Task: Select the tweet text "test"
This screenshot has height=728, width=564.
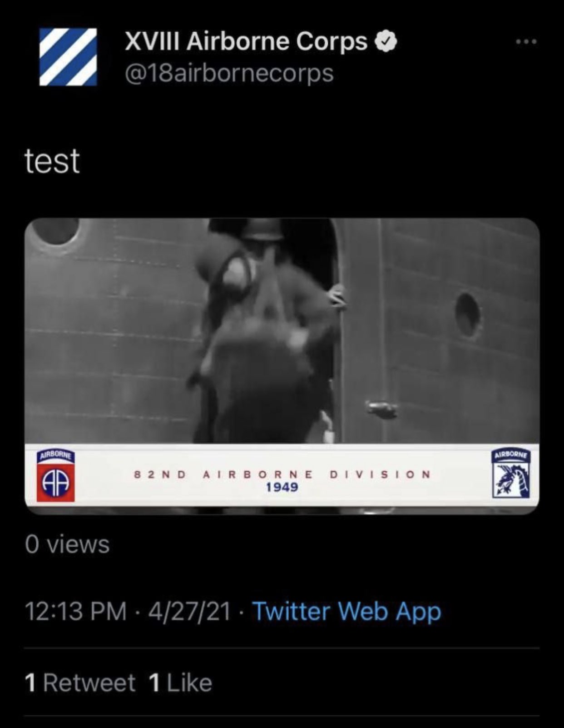Action: click(52, 161)
